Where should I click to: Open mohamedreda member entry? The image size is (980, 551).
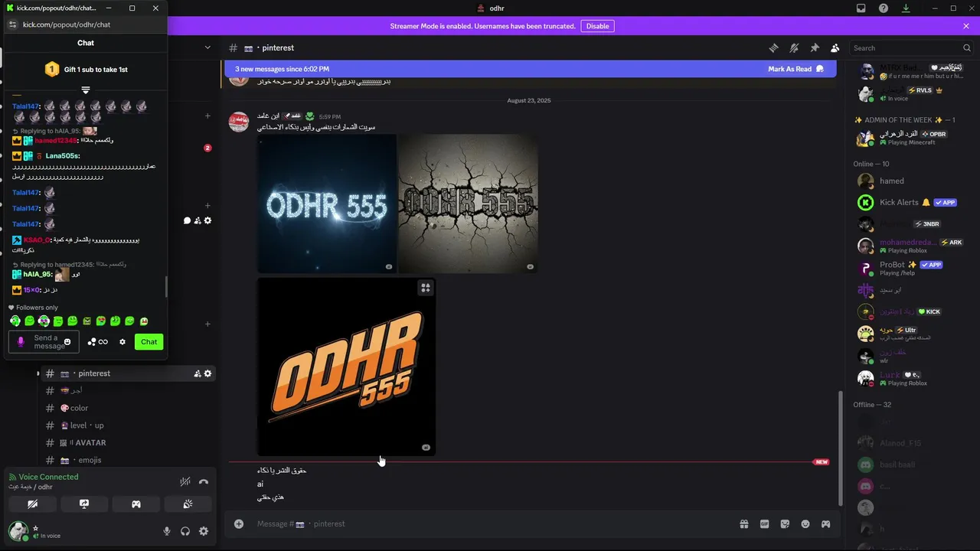point(911,246)
